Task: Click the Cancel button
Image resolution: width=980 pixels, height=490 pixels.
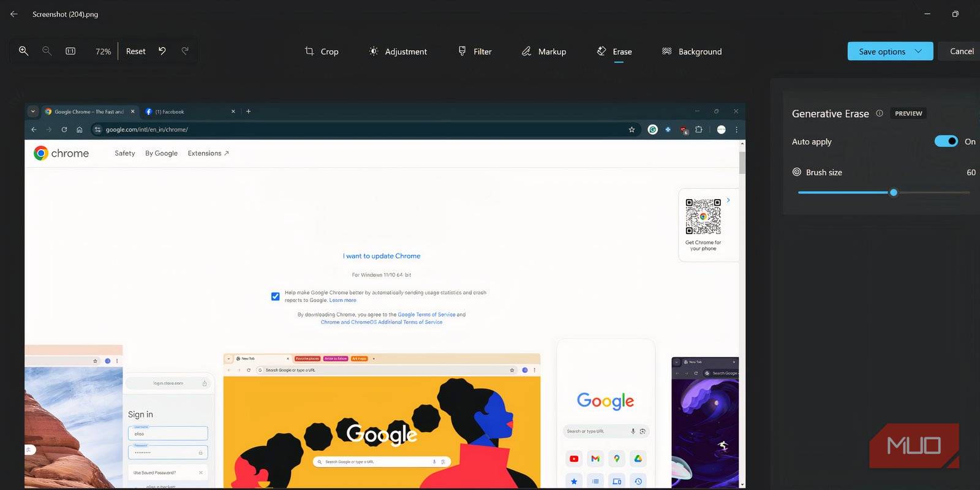Action: tap(961, 51)
